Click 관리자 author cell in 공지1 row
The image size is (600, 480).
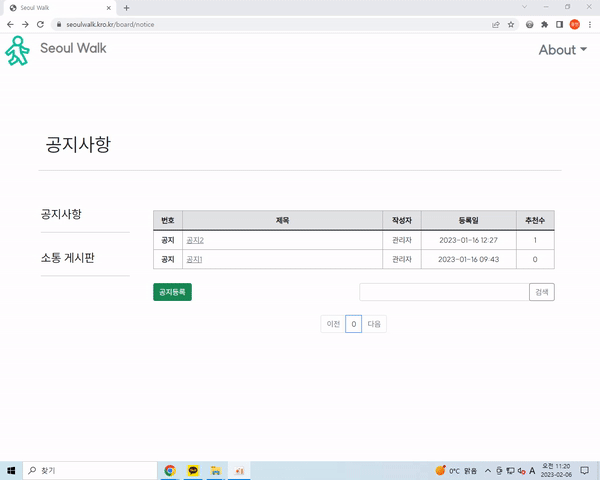point(402,260)
